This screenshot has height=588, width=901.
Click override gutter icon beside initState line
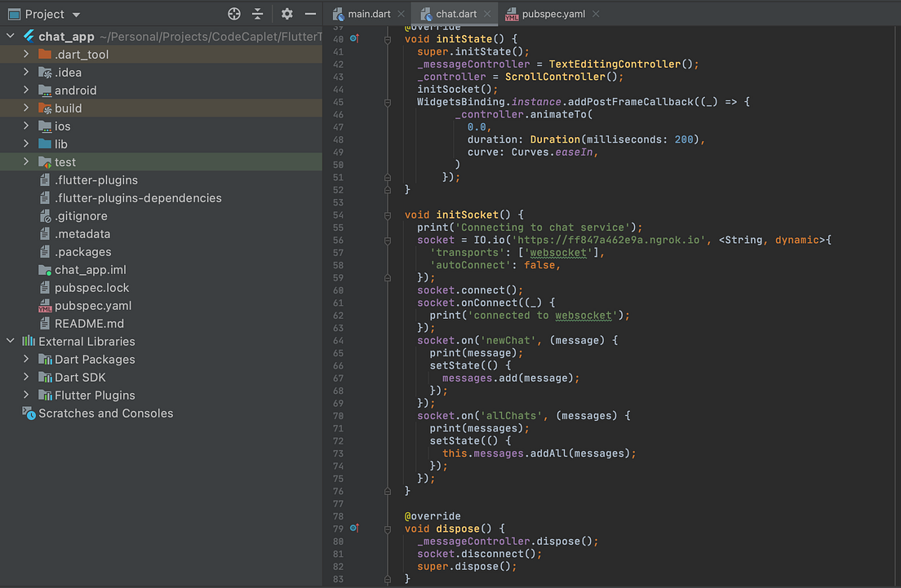click(x=354, y=38)
